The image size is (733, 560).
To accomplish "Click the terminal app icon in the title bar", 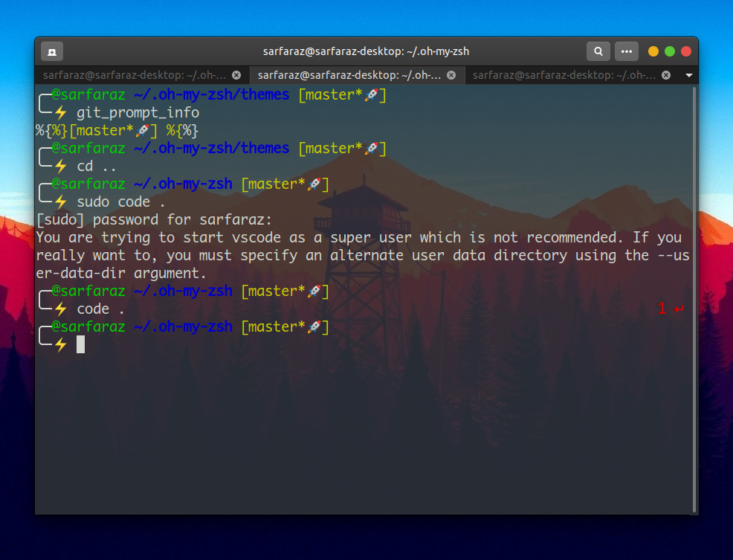I will tap(51, 51).
